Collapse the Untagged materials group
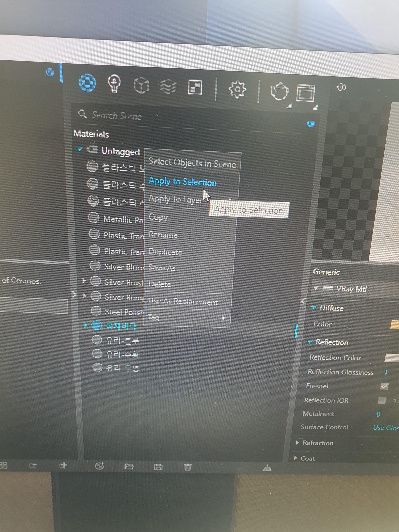The height and width of the screenshot is (532, 399). [79, 149]
